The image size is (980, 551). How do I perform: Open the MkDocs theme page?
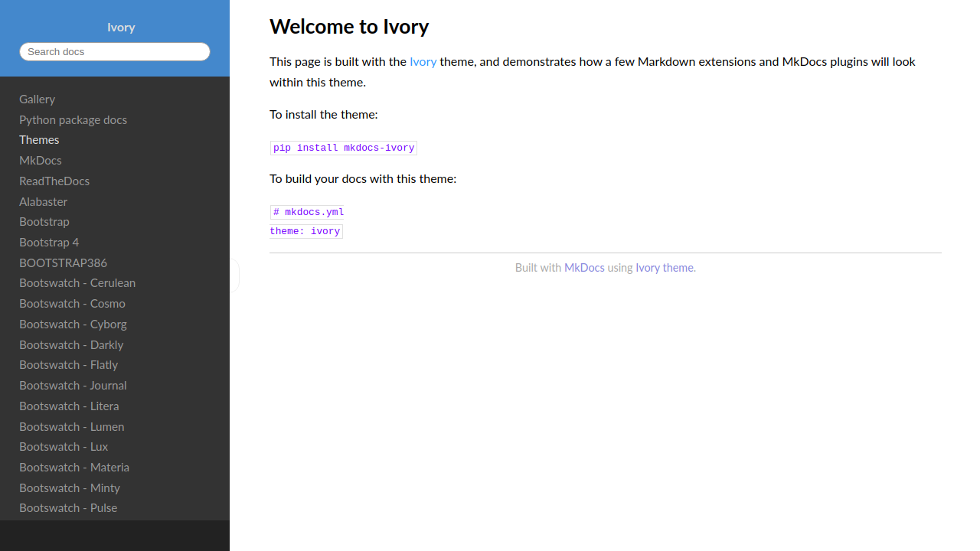click(x=40, y=160)
